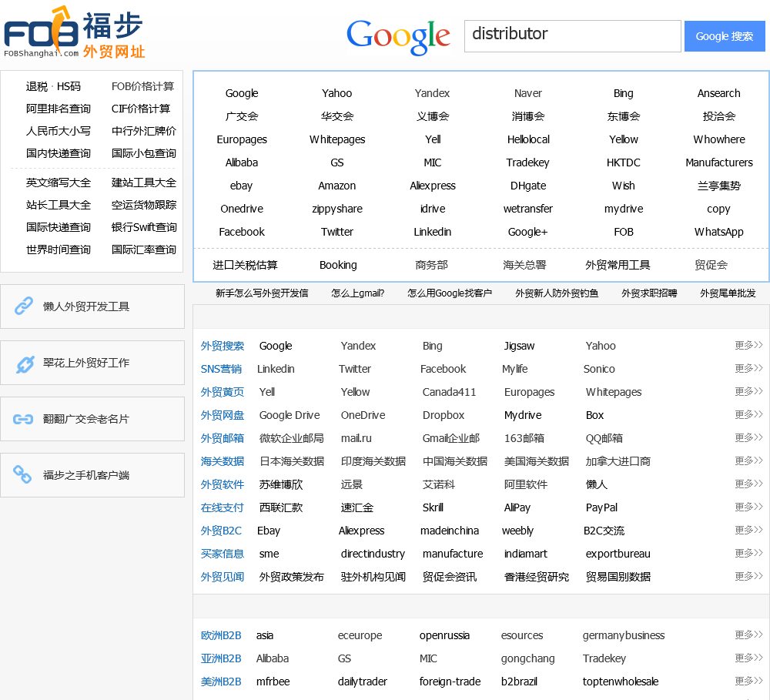Expand 更多 in the 外贸搜索 row
Screen dimensions: 770x700
tap(748, 345)
